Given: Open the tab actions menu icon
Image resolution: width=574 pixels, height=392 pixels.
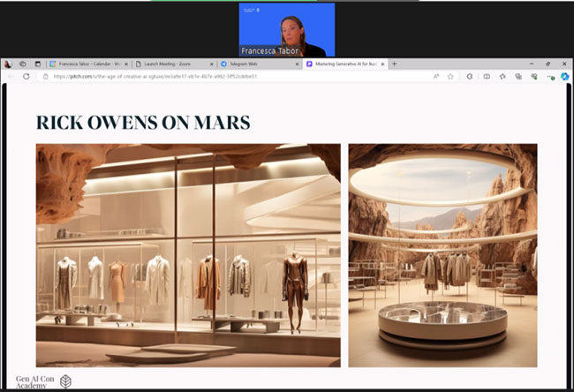Looking at the screenshot, I should click(38, 64).
